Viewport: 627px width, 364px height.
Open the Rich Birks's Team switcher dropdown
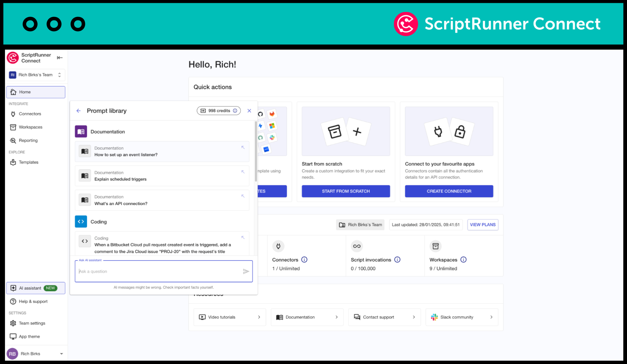[x=36, y=75]
